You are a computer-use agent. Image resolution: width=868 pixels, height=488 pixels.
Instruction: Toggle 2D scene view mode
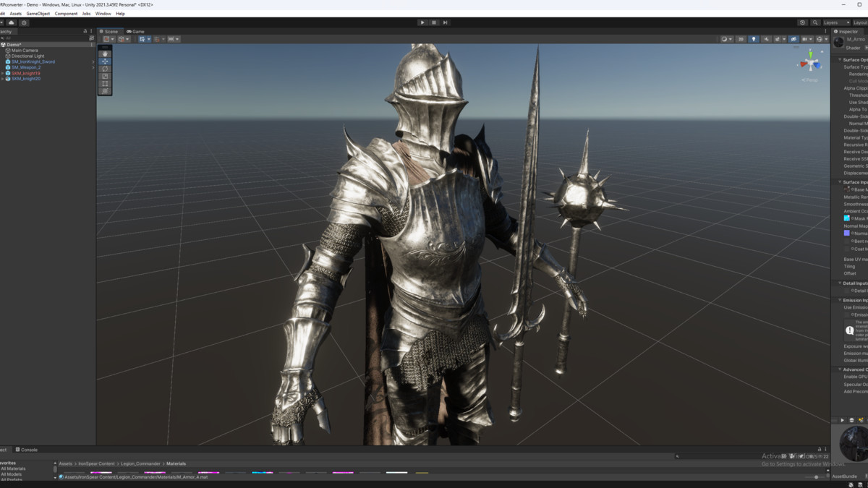click(741, 39)
